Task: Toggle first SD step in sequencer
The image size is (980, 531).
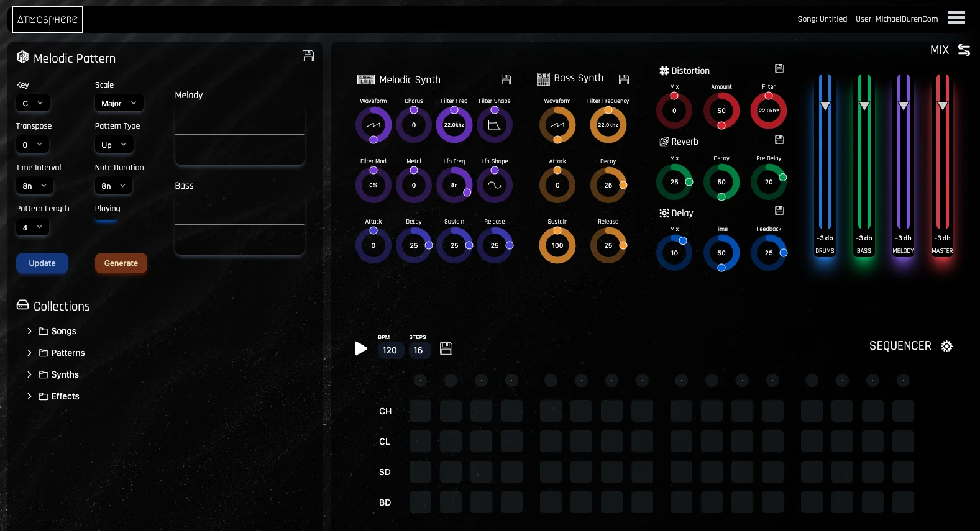Action: tap(420, 471)
